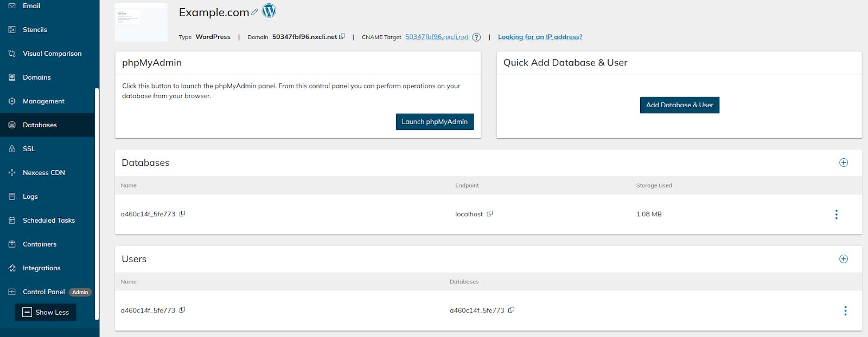Edit site name with pencil icon

pos(254,12)
